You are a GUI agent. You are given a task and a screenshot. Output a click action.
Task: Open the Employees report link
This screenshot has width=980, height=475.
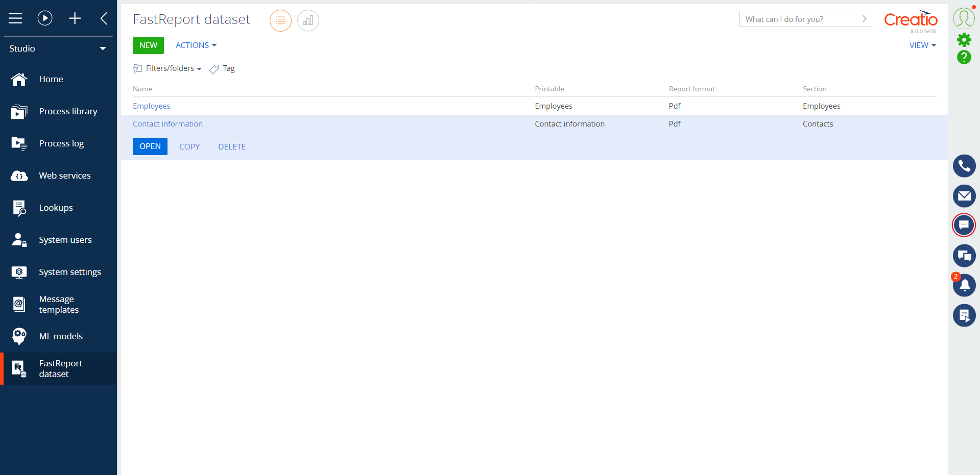tap(152, 106)
